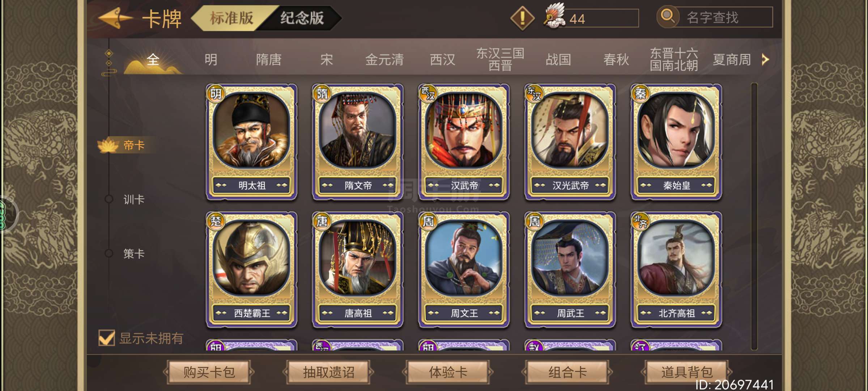868x391 pixels.
Task: Toggle the 显示未拥有 checkbox
Action: (x=107, y=338)
